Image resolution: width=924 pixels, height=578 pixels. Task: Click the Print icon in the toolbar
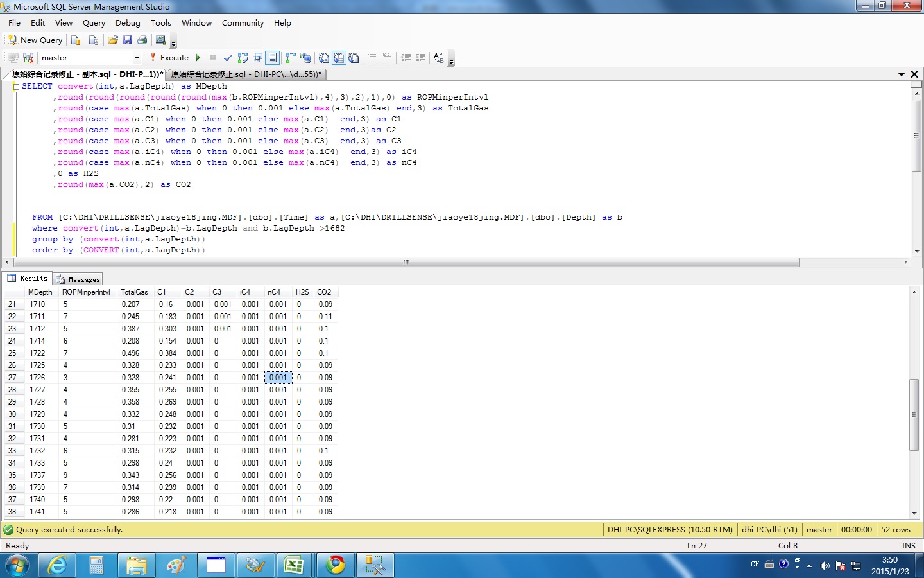(x=142, y=40)
